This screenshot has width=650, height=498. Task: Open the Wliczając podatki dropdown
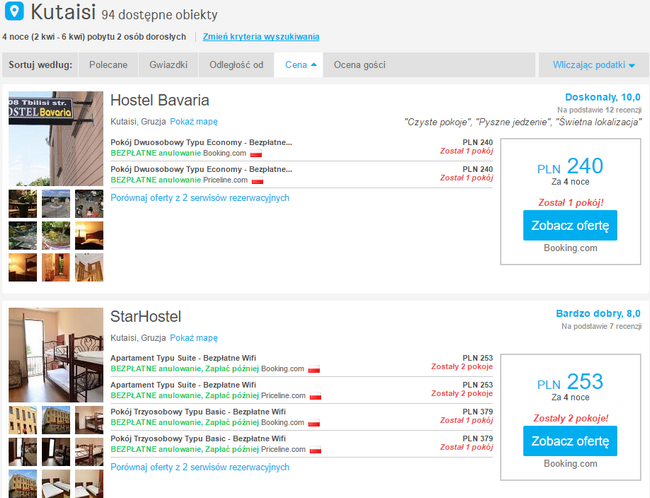(x=594, y=65)
